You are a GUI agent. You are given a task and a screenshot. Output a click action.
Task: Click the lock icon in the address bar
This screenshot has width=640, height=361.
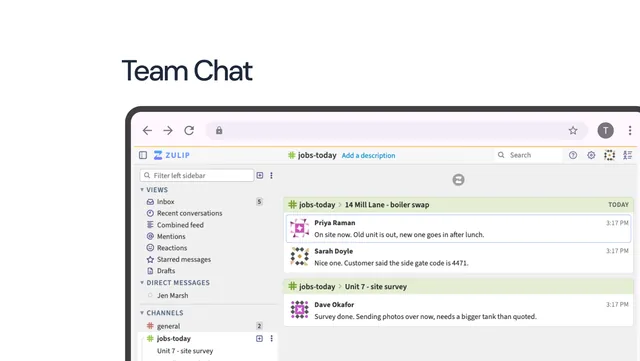[219, 131]
